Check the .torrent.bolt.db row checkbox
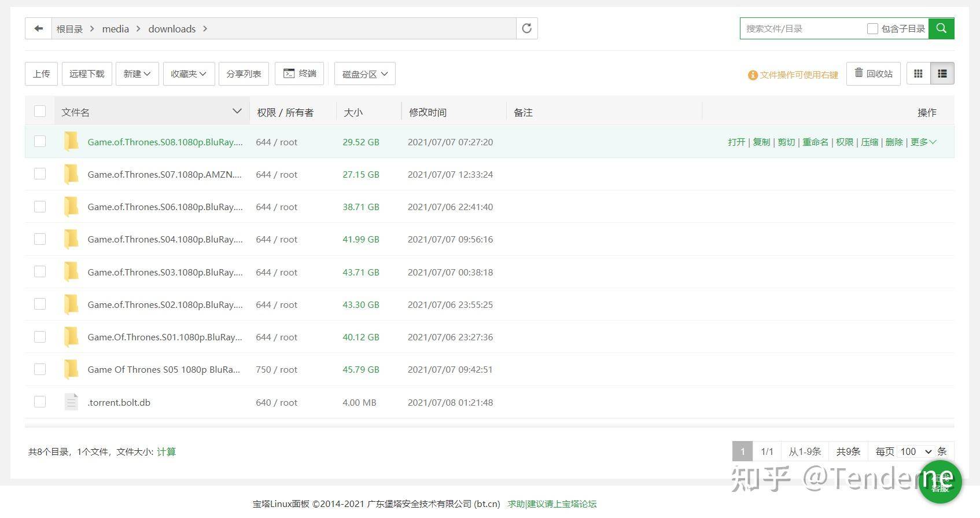980x518 pixels. pos(40,402)
